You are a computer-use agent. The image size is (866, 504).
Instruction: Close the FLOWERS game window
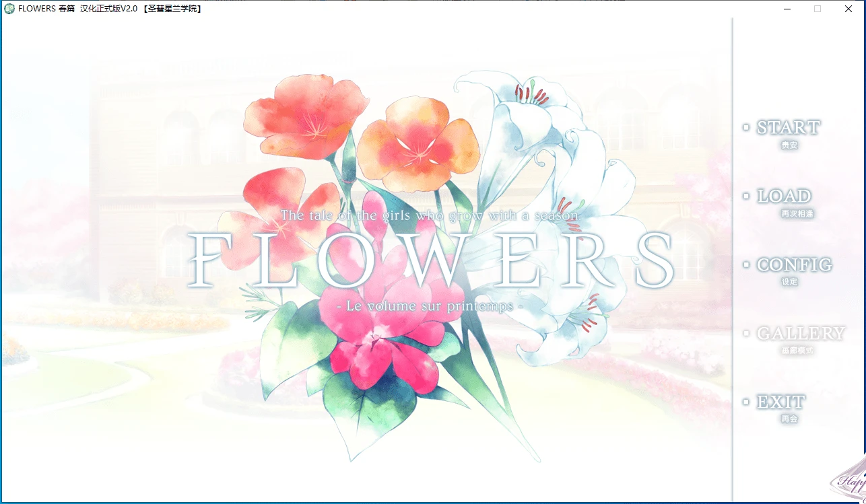click(x=848, y=9)
